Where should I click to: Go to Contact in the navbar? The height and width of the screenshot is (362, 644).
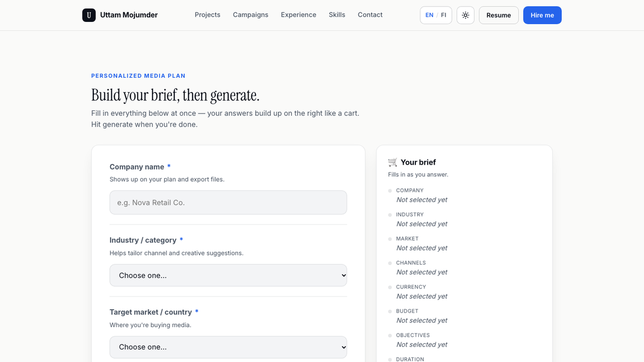[x=370, y=15]
